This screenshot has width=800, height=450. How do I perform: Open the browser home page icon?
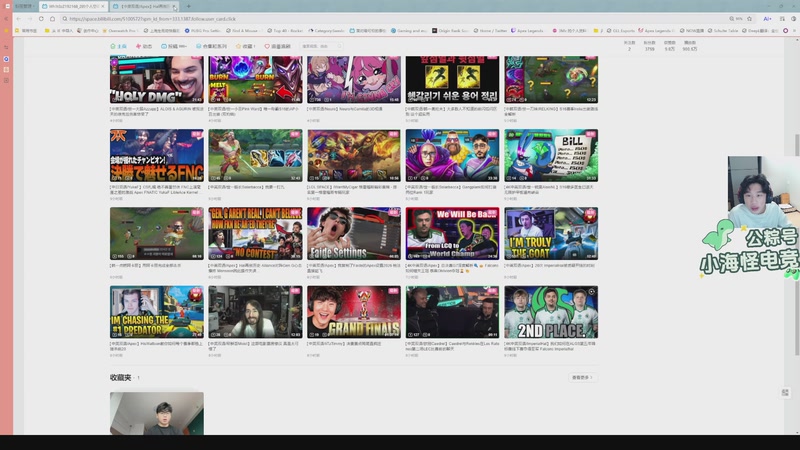click(x=53, y=19)
